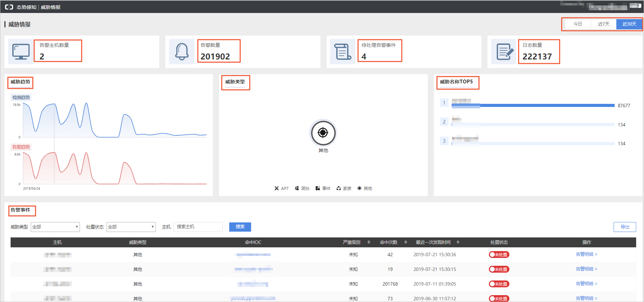The width and height of the screenshot is (644, 302).
Task: Open 告警明细 link in first row
Action: point(587,254)
